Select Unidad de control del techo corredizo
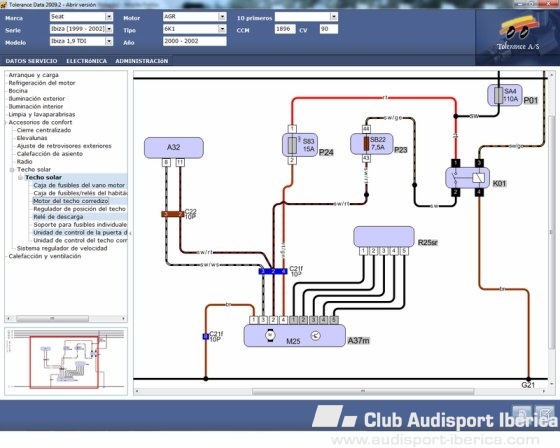Viewport: 560px width, 448px height. point(80,240)
